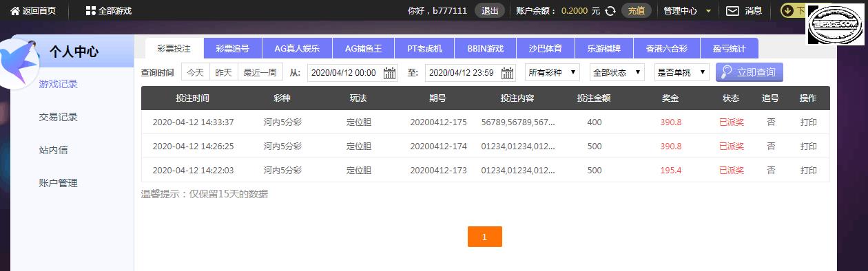This screenshot has height=271, width=868.
Task: Open the 消息 envelope icon
Action: pyautogui.click(x=733, y=11)
